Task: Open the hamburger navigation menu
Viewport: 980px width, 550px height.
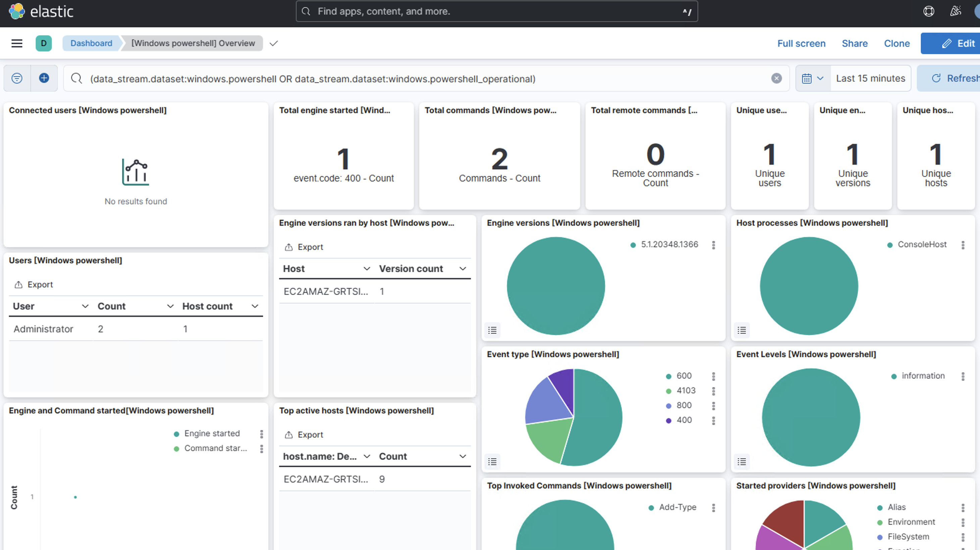Action: point(17,43)
